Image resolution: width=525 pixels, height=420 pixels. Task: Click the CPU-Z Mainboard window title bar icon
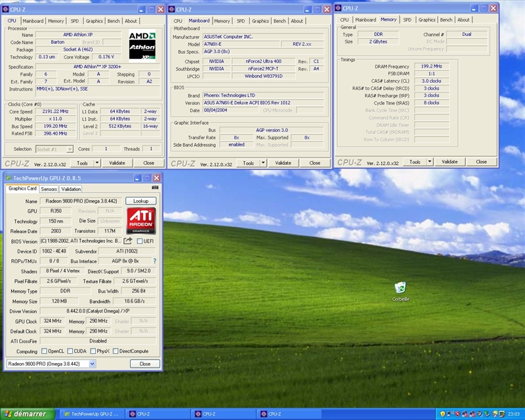coord(171,9)
